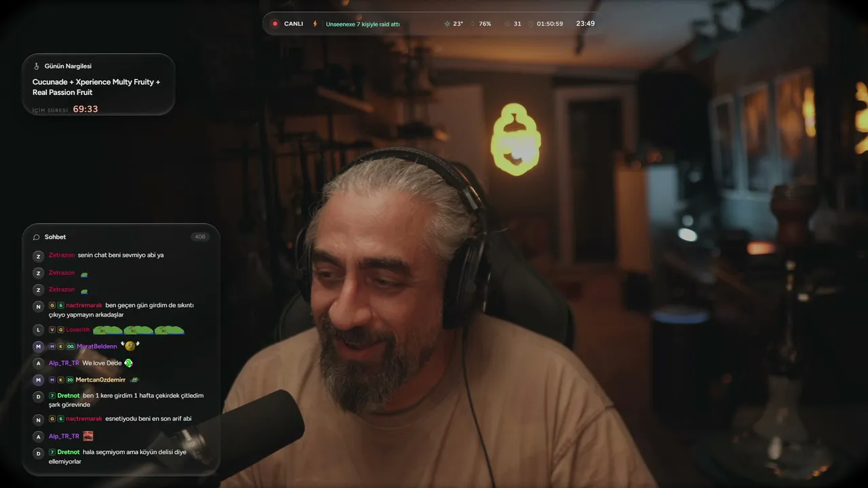The width and height of the screenshot is (868, 488).
Task: Click the 76% humidity value
Action: (x=485, y=24)
